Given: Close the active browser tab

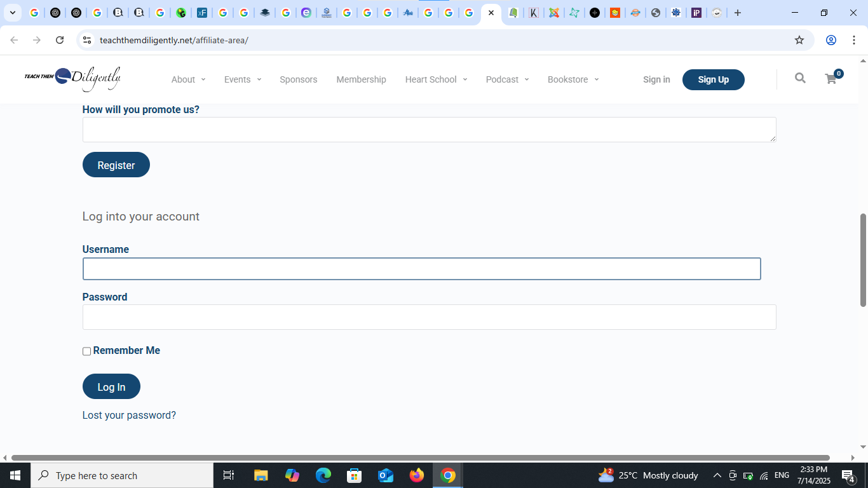Looking at the screenshot, I should point(491,13).
